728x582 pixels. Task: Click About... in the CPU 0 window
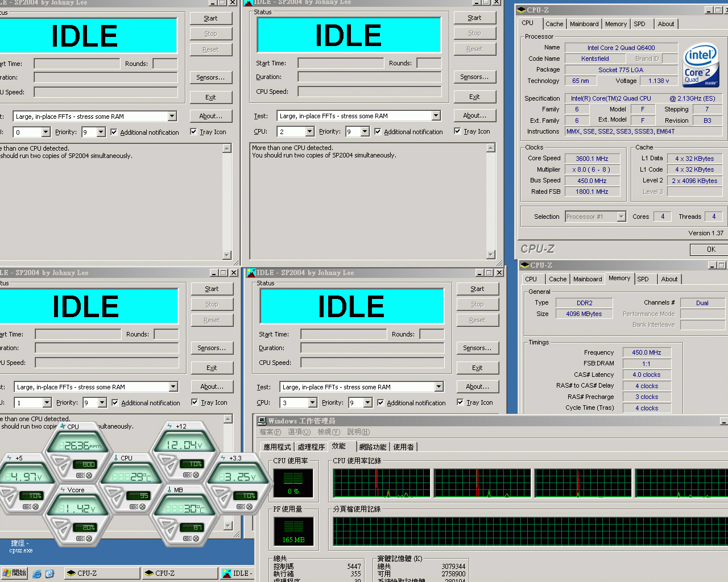coord(210,116)
